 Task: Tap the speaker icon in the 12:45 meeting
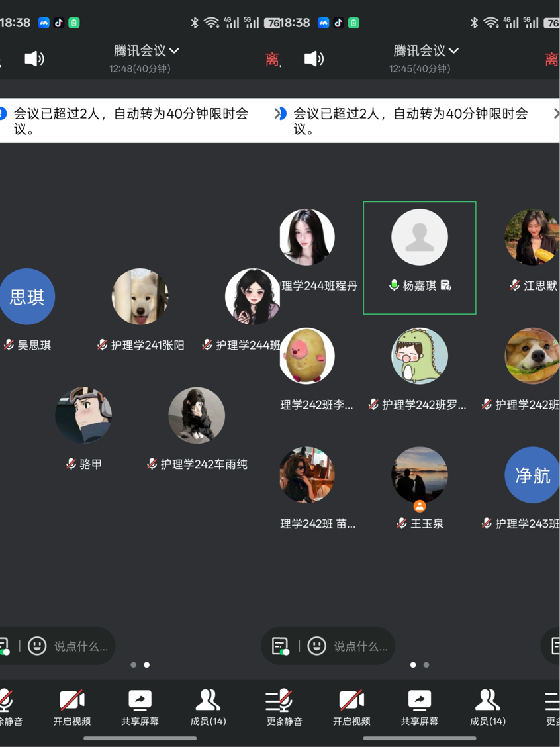[x=314, y=59]
